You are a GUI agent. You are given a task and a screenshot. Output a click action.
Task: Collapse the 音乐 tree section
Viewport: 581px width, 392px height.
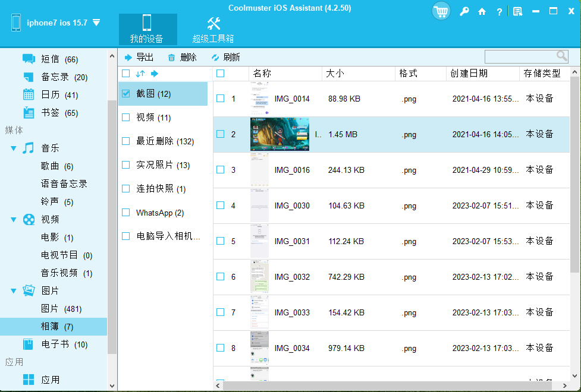[14, 148]
